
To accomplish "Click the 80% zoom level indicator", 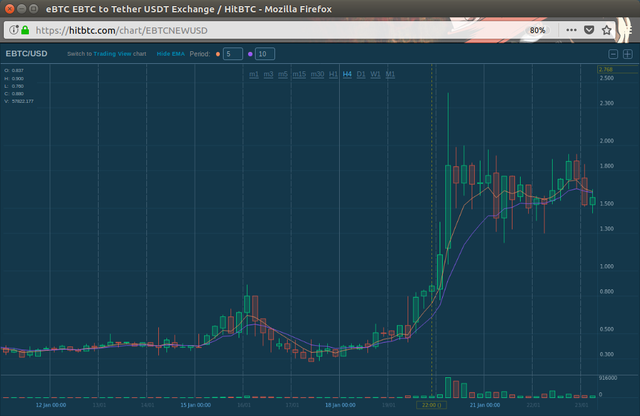I will coord(538,30).
